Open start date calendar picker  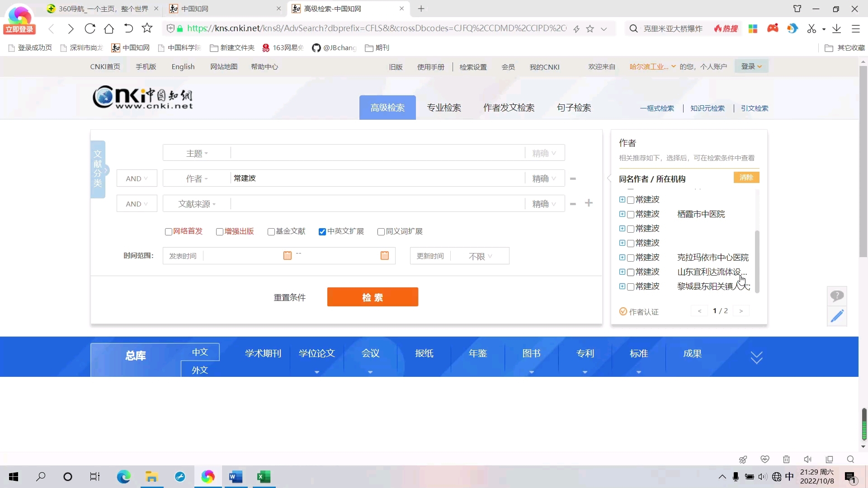287,256
